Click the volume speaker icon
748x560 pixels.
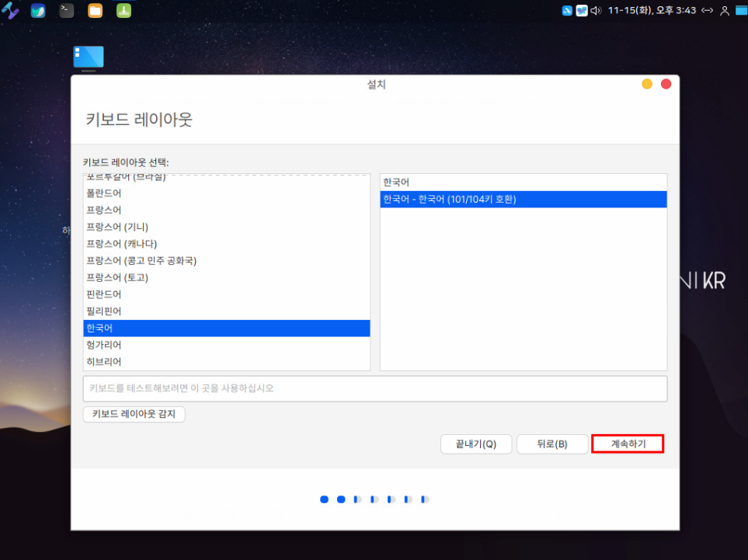coord(596,11)
